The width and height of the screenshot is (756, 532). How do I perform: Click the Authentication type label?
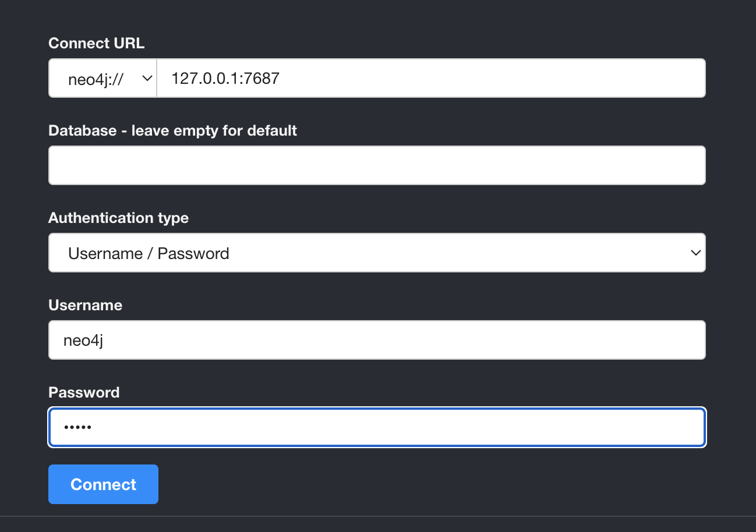[x=119, y=218]
